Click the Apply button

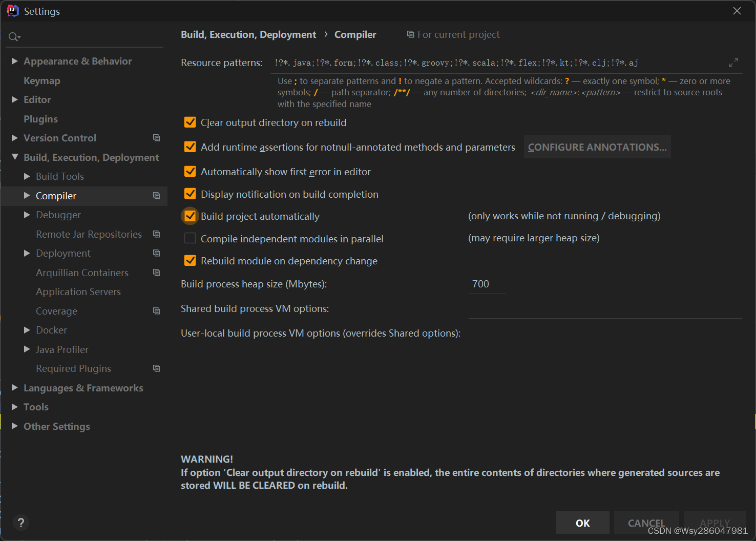point(715,523)
